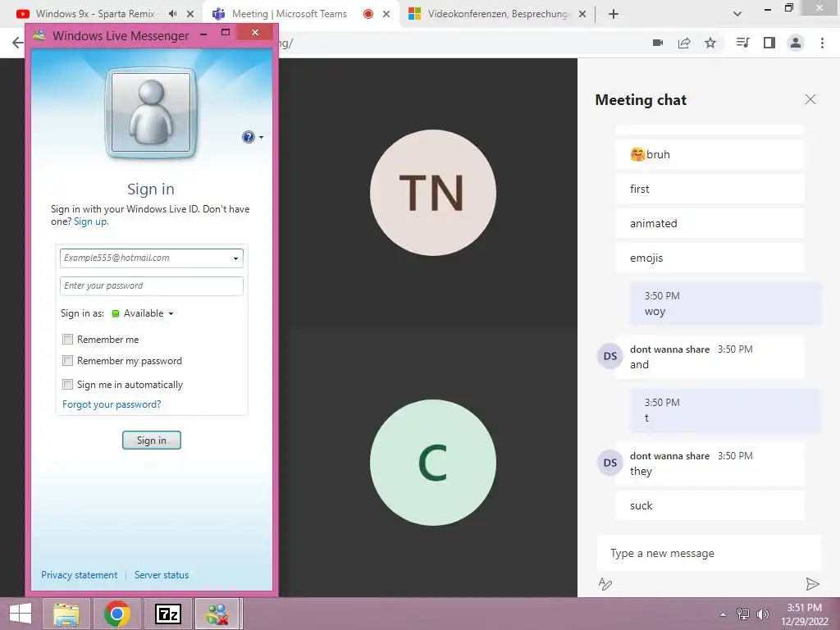
Task: Close the Videokonferenzen tab
Action: tap(582, 14)
